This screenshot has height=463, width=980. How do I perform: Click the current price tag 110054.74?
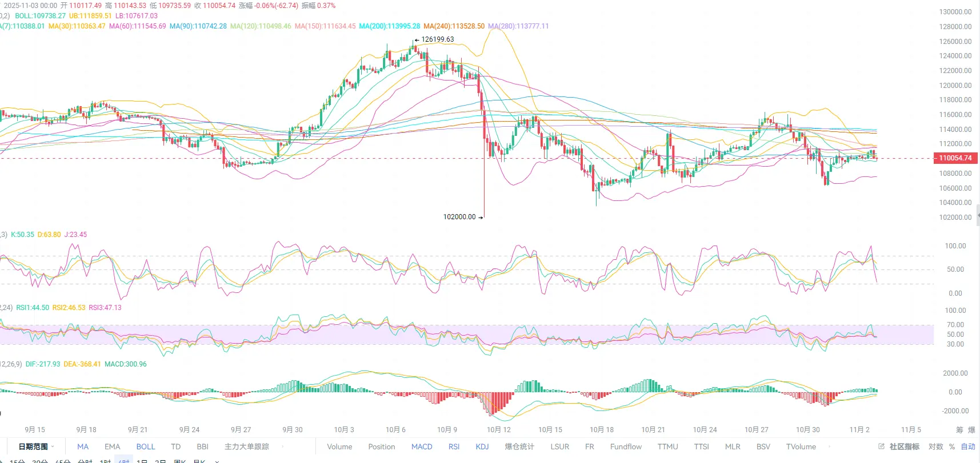click(956, 158)
